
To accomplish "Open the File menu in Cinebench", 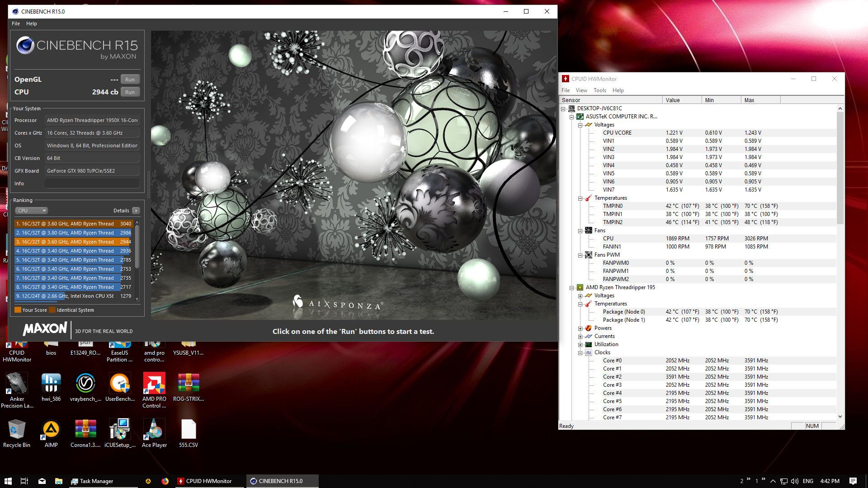I will pos(16,23).
